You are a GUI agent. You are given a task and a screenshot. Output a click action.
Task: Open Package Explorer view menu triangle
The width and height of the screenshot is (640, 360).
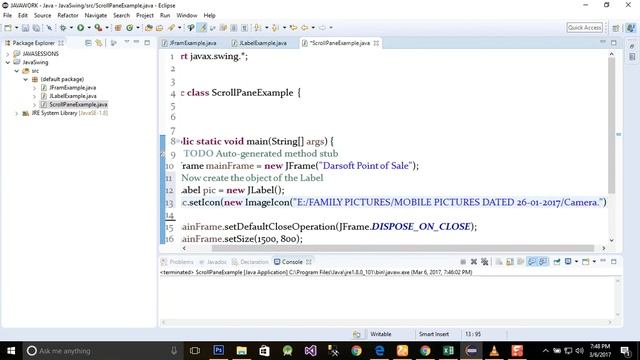127,42
